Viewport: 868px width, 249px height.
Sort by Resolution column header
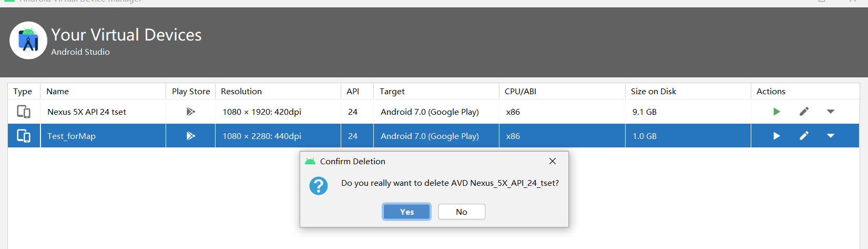(241, 91)
